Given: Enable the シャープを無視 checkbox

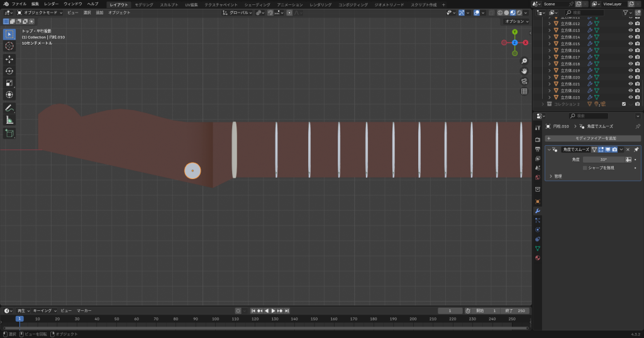Looking at the screenshot, I should click(585, 168).
